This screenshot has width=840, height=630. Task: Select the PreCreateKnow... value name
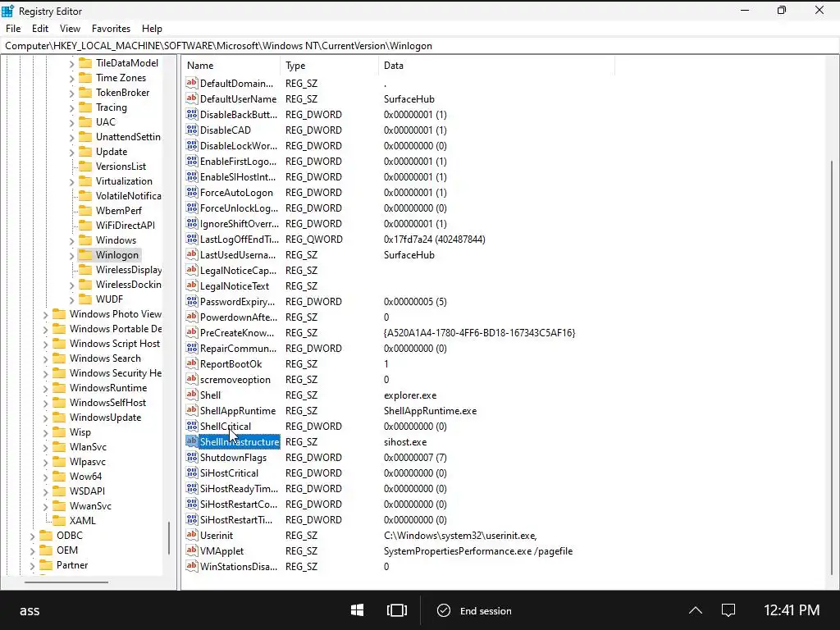click(237, 333)
